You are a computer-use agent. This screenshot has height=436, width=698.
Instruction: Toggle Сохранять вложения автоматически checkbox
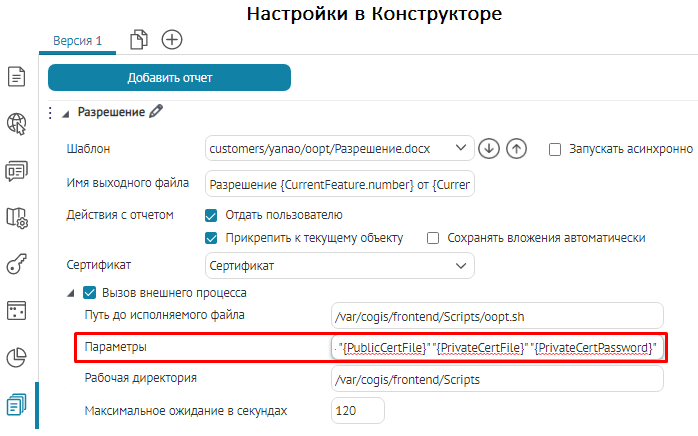pyautogui.click(x=434, y=238)
